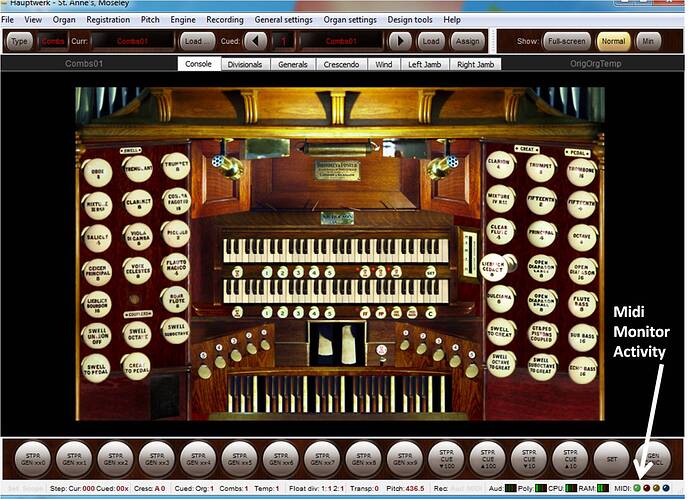
Task: Toggle the Dulciana 8 stop knob
Action: [500, 299]
